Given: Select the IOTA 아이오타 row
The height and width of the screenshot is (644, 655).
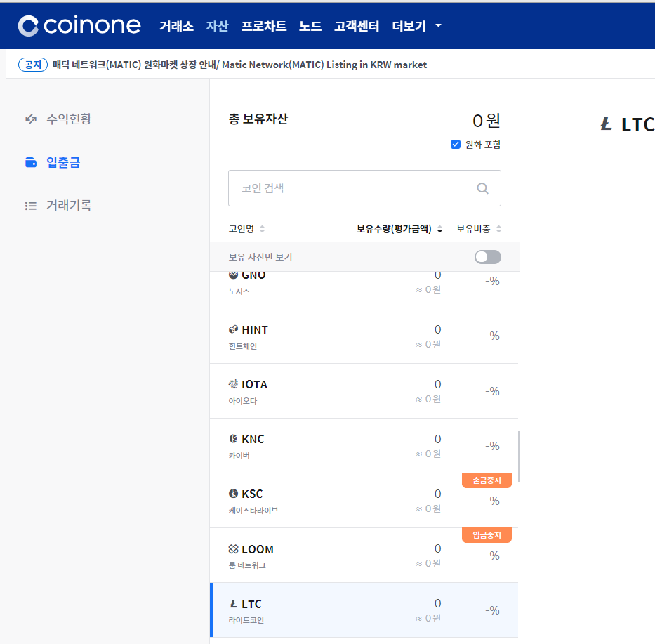Looking at the screenshot, I should [364, 390].
